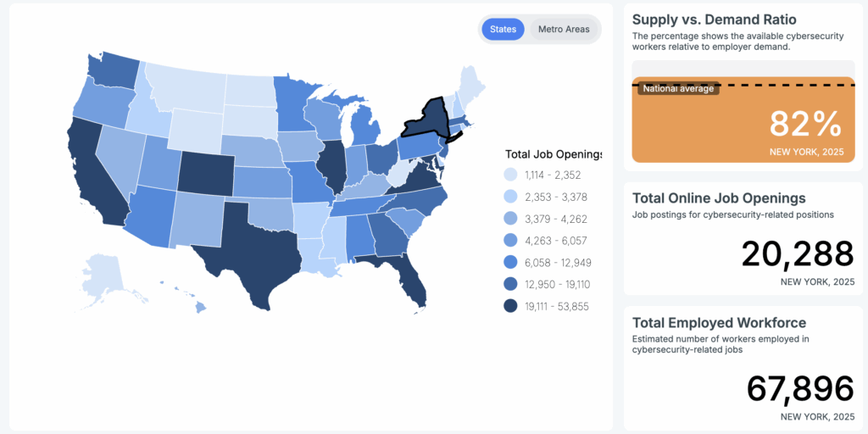The height and width of the screenshot is (434, 868).
Task: Click the 82% supply demand ratio value
Action: 805,125
